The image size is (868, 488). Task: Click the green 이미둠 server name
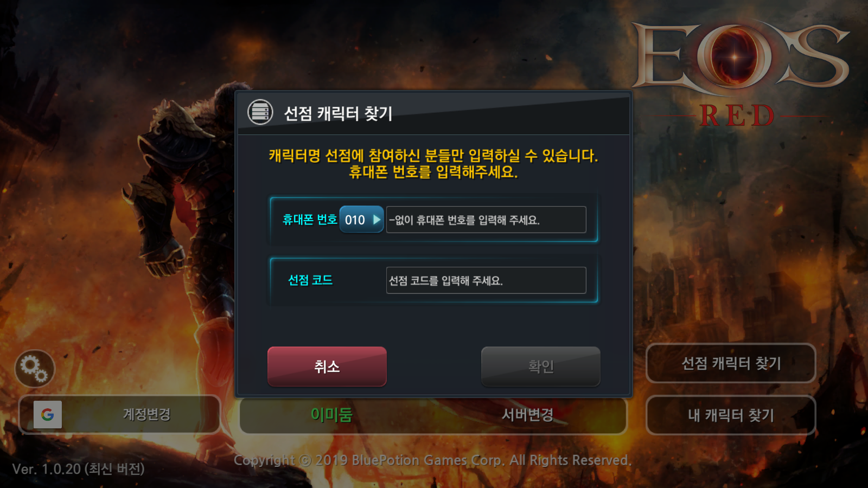331,415
